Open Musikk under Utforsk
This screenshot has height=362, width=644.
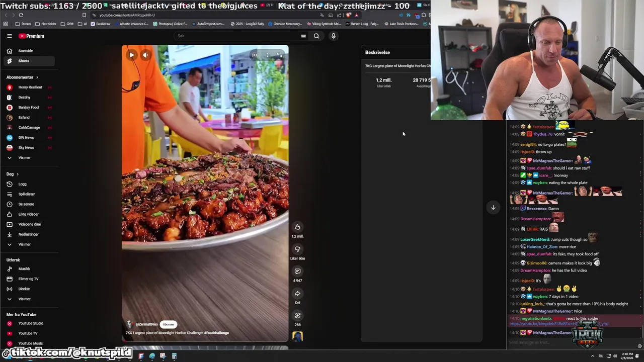tap(28, 269)
